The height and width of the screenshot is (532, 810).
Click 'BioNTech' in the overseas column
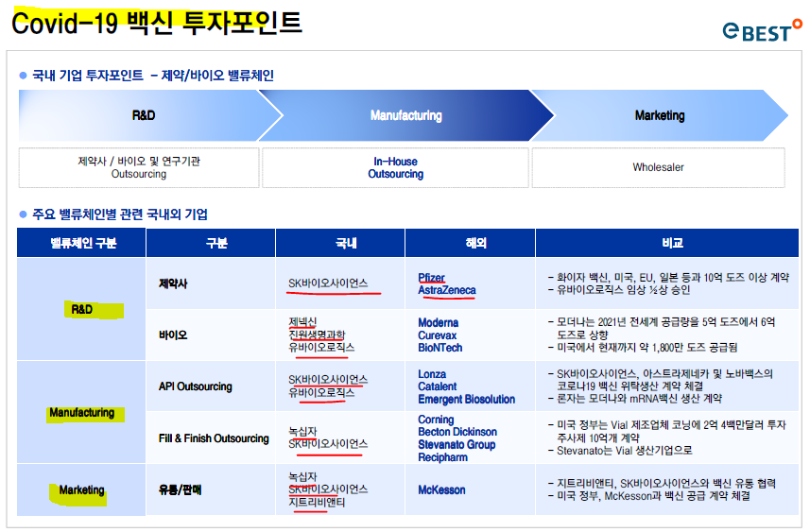[440, 348]
